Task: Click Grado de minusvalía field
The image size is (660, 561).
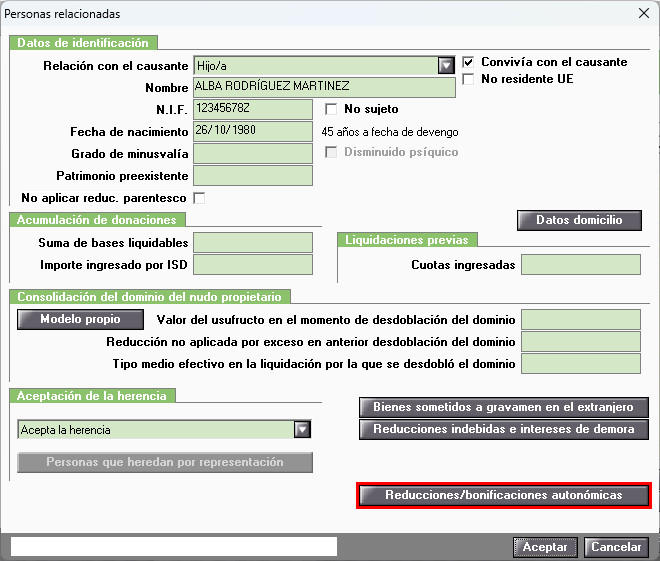Action: point(253,154)
